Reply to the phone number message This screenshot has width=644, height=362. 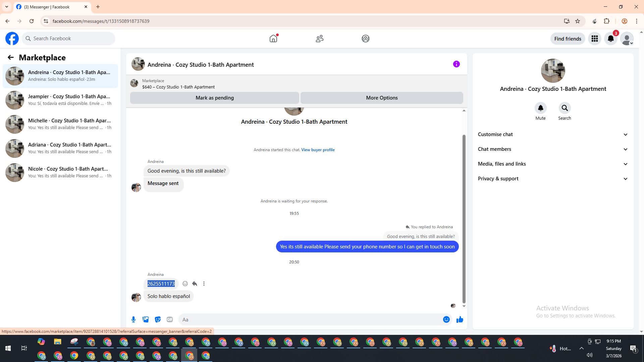click(x=195, y=284)
